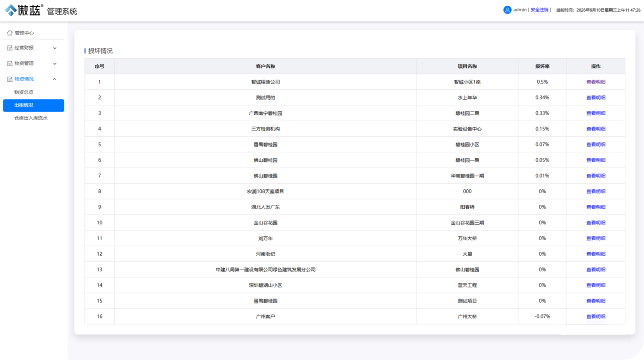644x360 pixels.
Task: View details for 广西南宁碧桂园 row
Action: pos(595,113)
